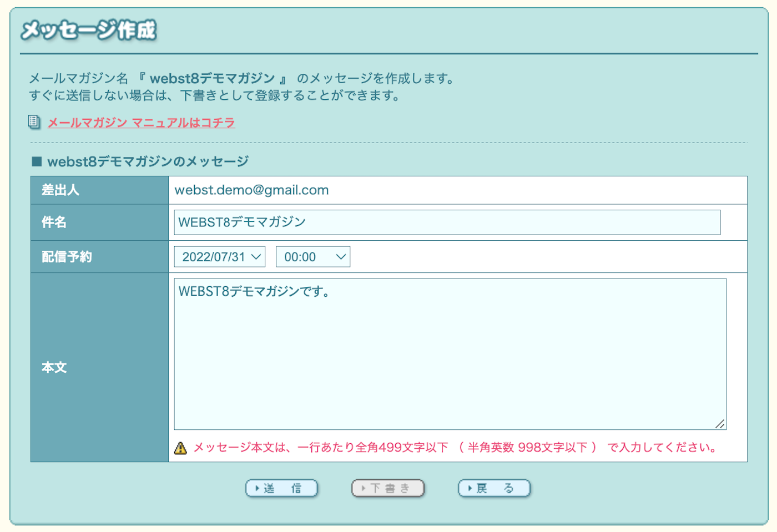Open the 2022/07/31 delivery date dropdown
This screenshot has height=532, width=777.
(220, 257)
